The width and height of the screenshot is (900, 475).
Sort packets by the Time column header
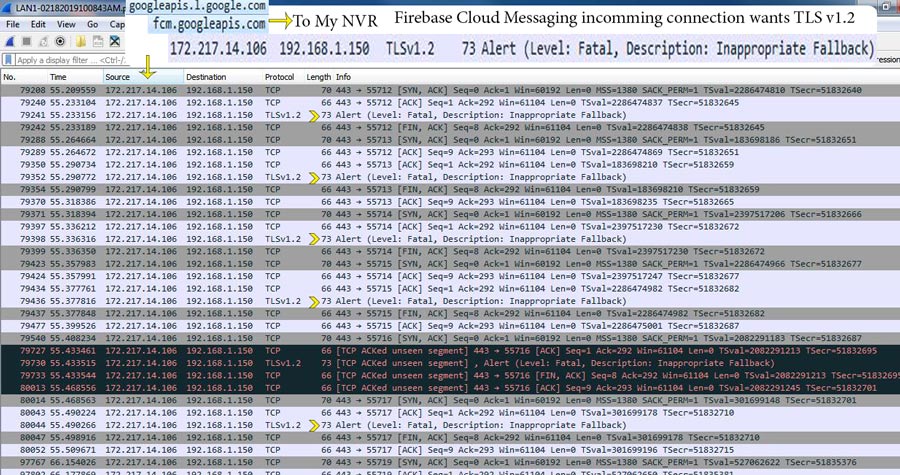pyautogui.click(x=75, y=77)
